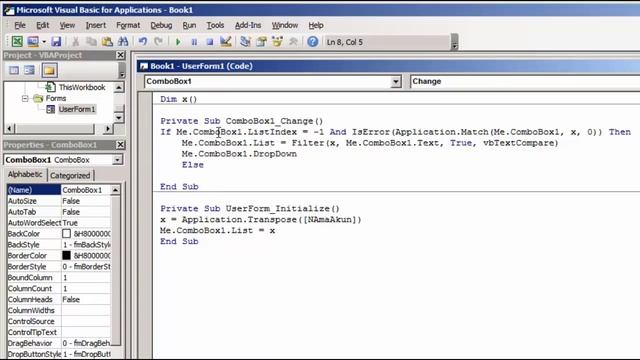Screen dimensions: 640x360
Task: Open the Edit menu
Action: 42,25
